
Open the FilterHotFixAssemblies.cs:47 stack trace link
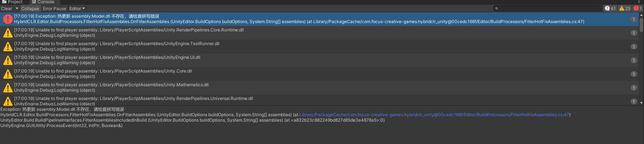click(x=434, y=115)
